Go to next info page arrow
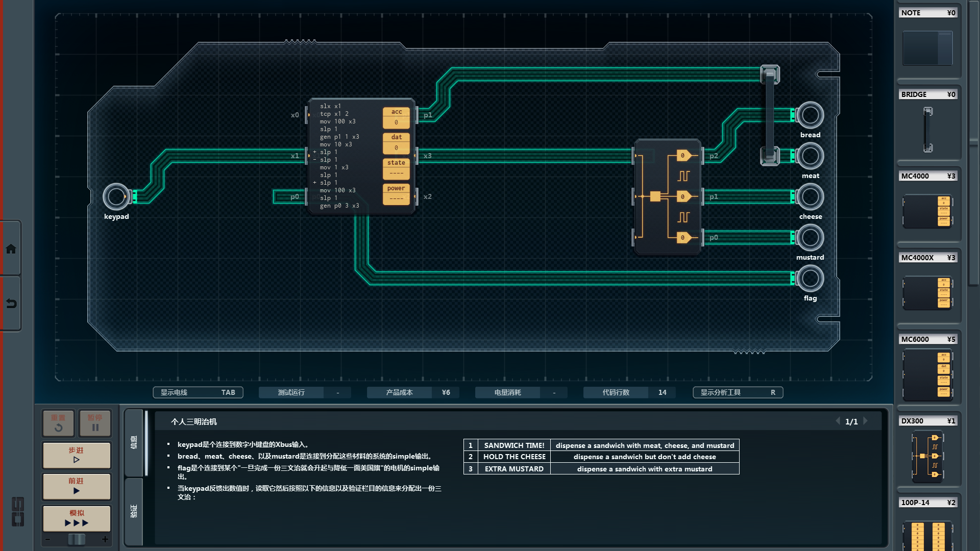Image resolution: width=980 pixels, height=551 pixels. click(866, 421)
